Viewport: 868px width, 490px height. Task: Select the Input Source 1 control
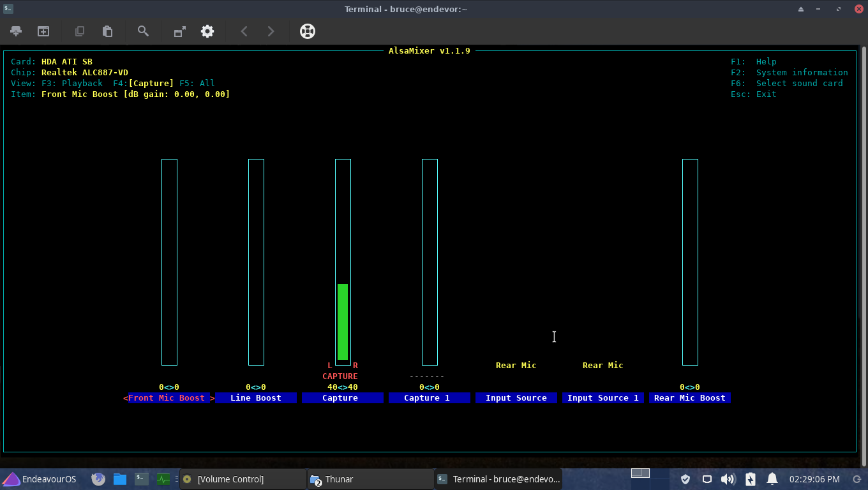603,397
